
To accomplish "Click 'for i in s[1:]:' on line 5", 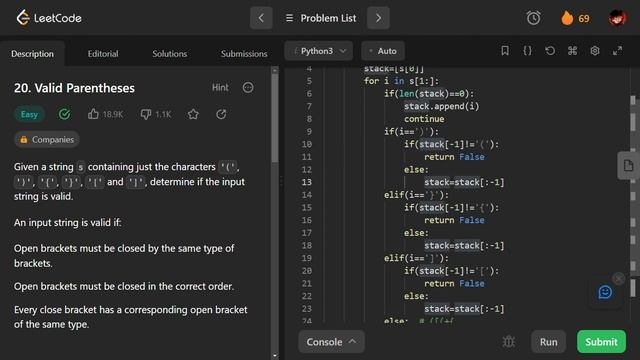I will (x=401, y=81).
